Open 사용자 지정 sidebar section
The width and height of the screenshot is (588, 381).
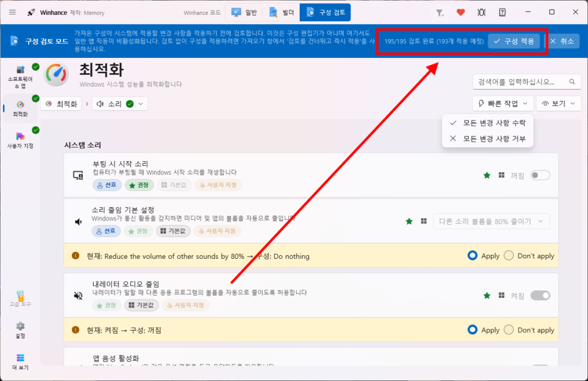[20, 140]
